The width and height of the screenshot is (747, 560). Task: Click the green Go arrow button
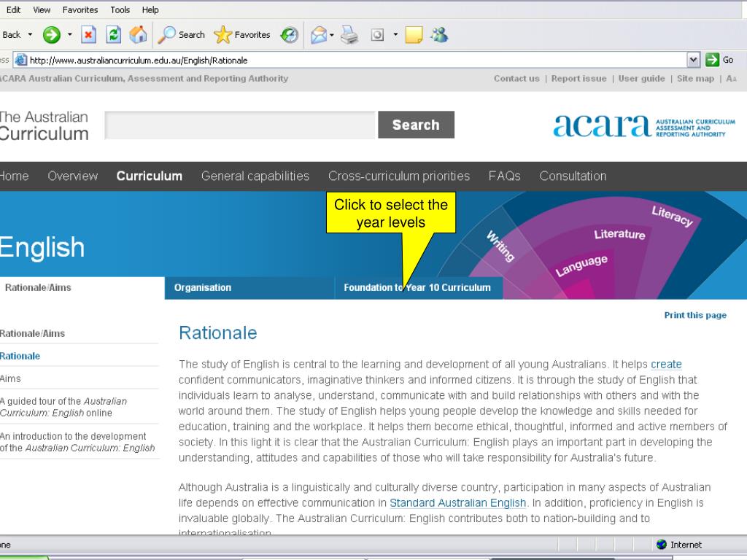[712, 60]
